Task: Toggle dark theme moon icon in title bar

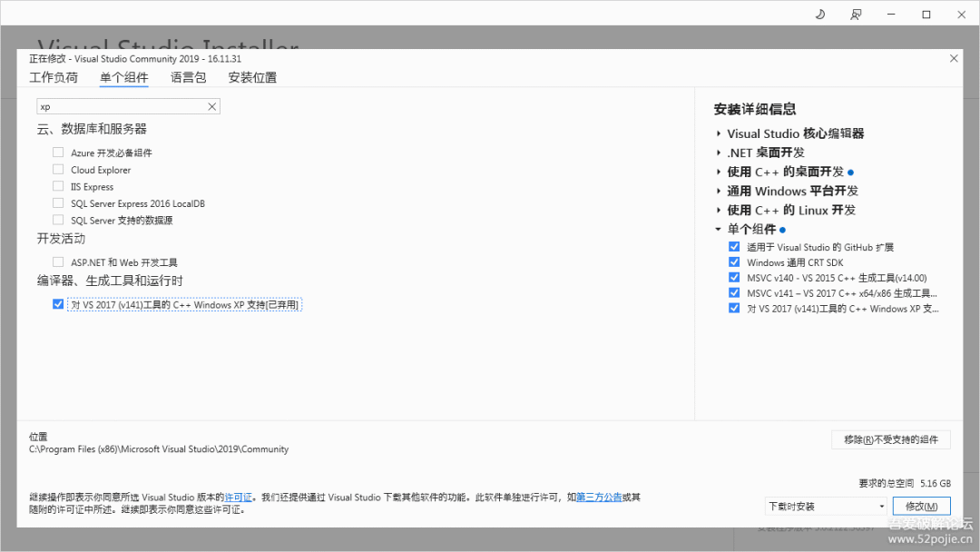Action: [820, 15]
